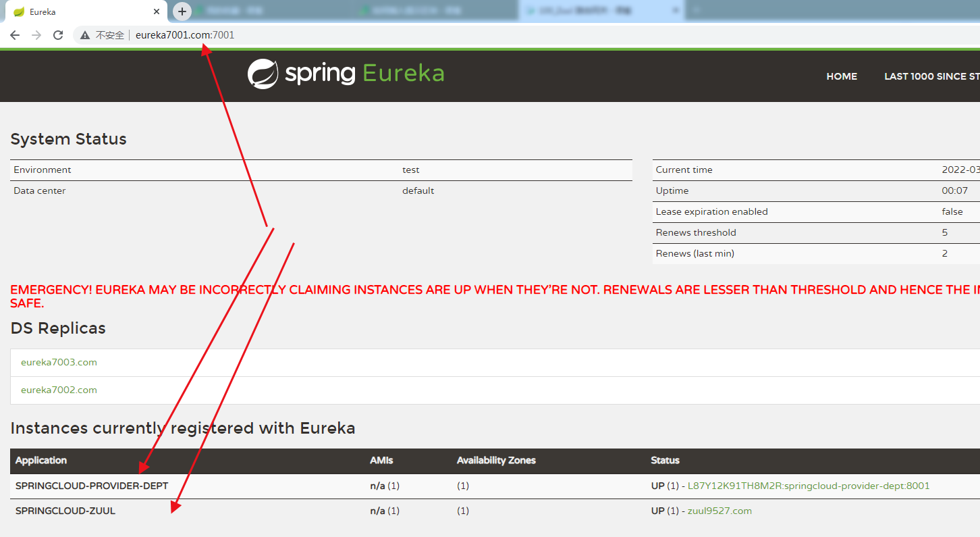
Task: Open the HOME navigation item
Action: 842,76
